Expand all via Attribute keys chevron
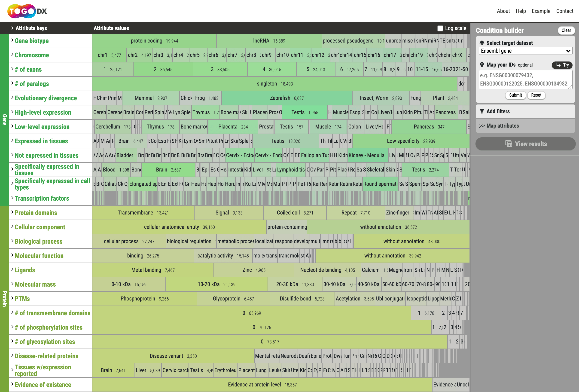 (12, 28)
